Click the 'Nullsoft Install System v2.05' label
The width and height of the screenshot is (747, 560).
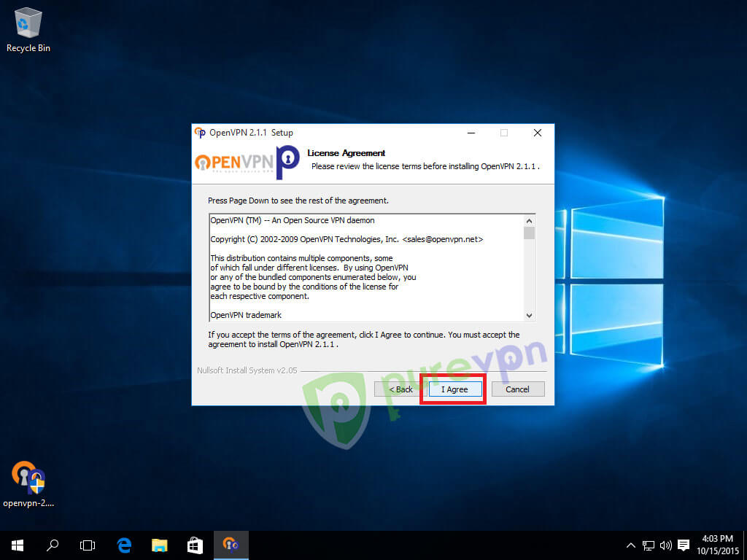pos(247,370)
